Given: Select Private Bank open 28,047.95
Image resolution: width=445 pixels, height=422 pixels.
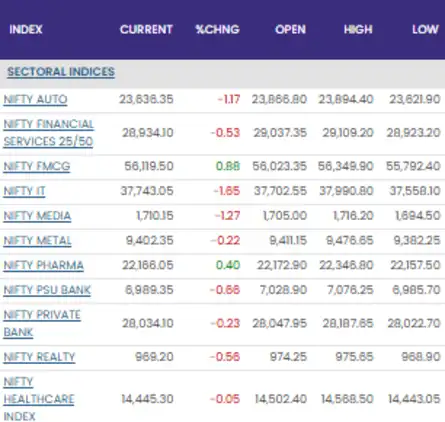Looking at the screenshot, I should pos(280,323).
